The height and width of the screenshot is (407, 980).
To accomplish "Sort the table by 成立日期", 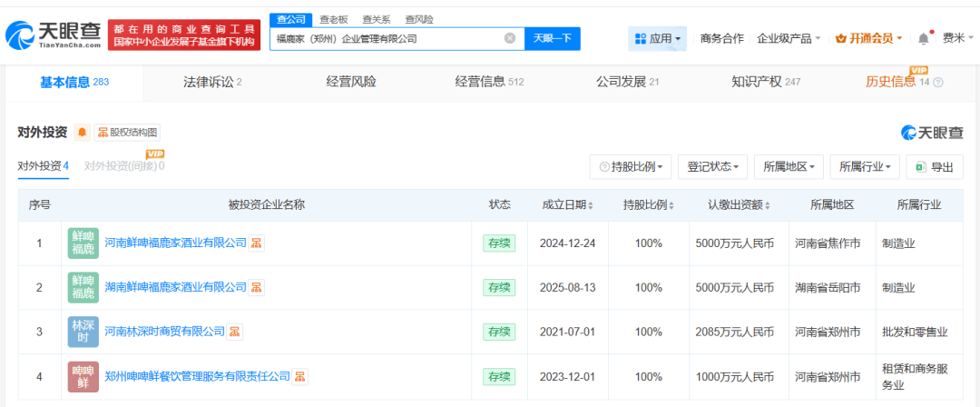I will click(569, 205).
